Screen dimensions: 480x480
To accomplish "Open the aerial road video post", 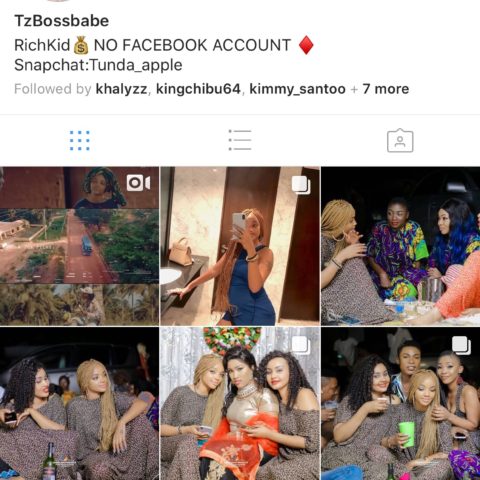I will (x=79, y=246).
